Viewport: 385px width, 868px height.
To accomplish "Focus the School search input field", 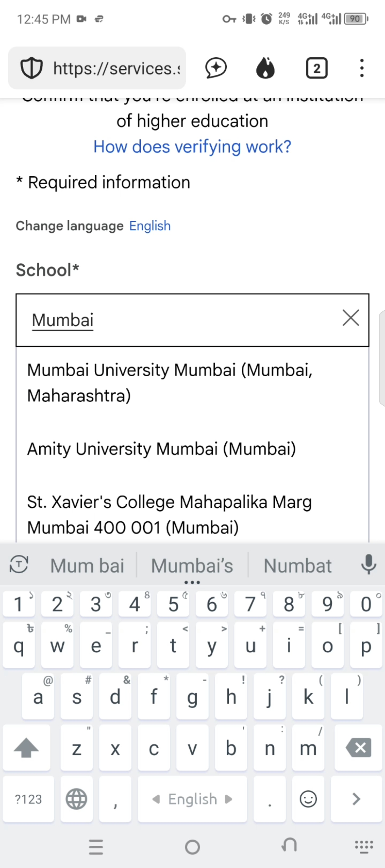I will tap(178, 320).
